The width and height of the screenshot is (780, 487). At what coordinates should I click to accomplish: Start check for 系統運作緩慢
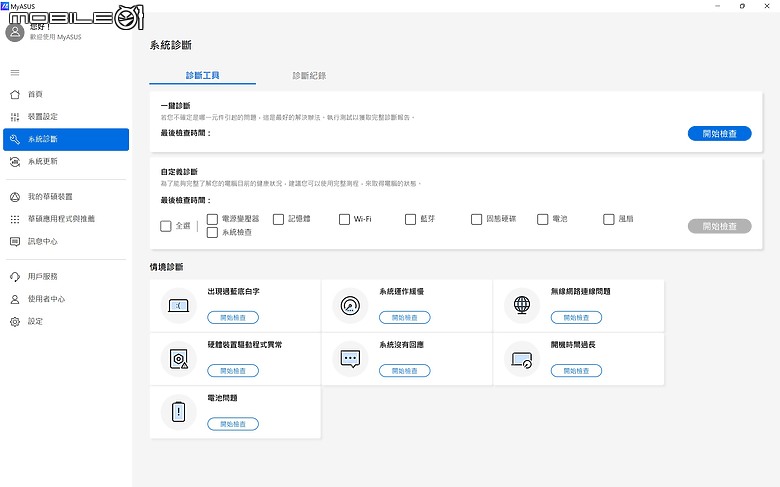pos(404,317)
